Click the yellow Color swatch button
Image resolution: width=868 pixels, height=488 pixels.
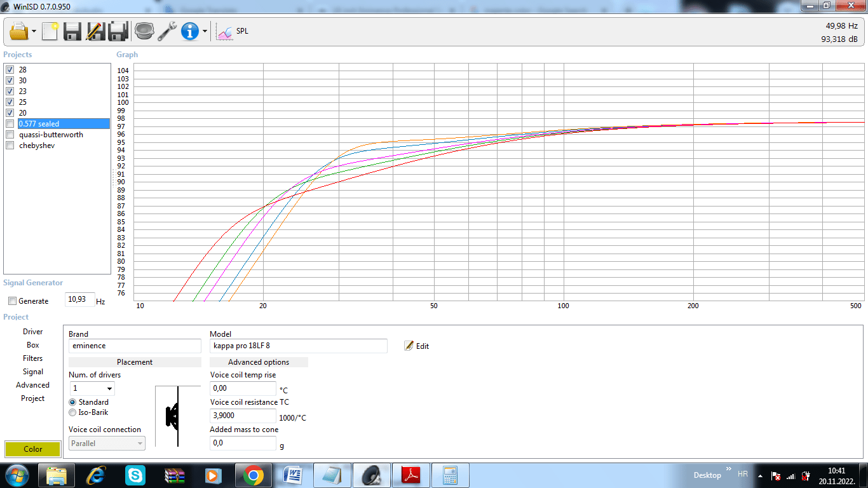33,449
